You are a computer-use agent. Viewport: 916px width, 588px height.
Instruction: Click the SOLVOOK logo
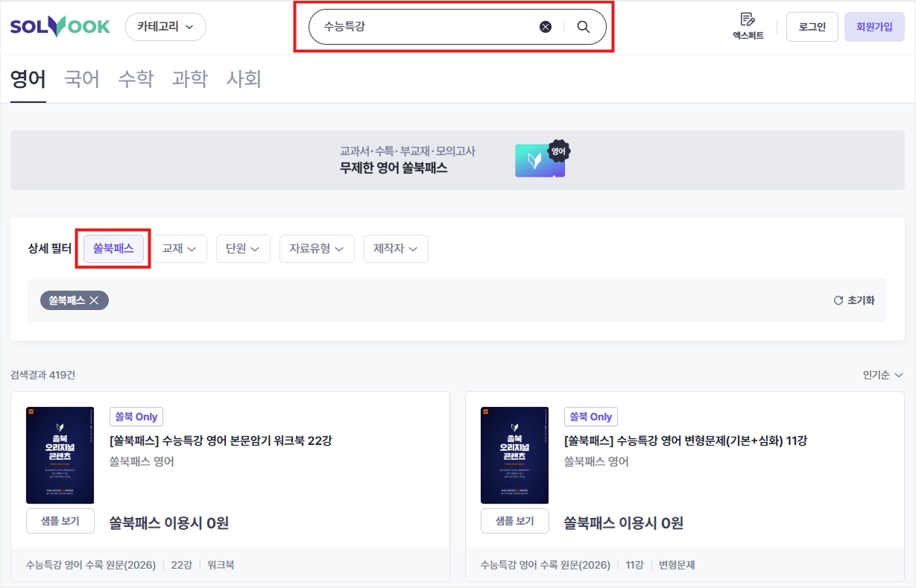pyautogui.click(x=60, y=27)
